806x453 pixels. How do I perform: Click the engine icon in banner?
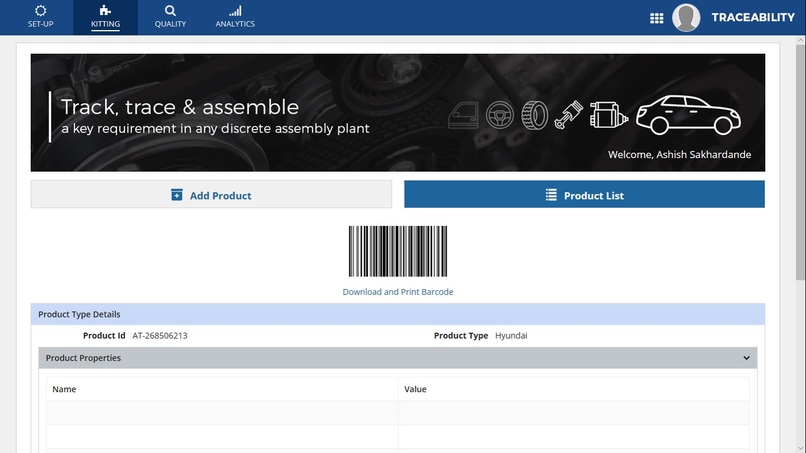tap(609, 115)
